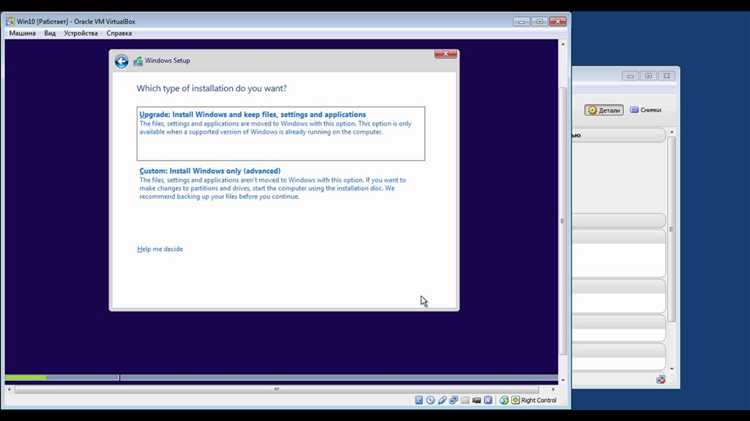750x421 pixels.
Task: Click VM window horizontal scrollbar left arrow
Action: pos(9,389)
